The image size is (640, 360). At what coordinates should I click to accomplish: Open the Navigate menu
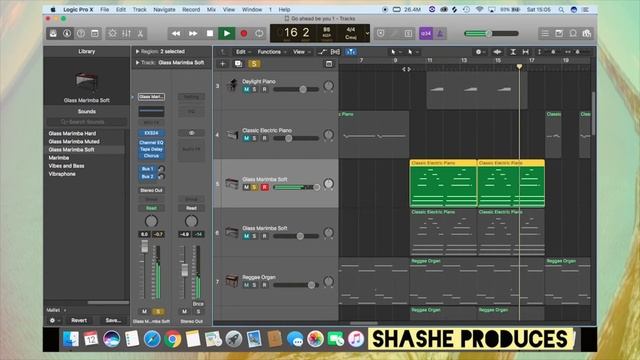(x=164, y=9)
